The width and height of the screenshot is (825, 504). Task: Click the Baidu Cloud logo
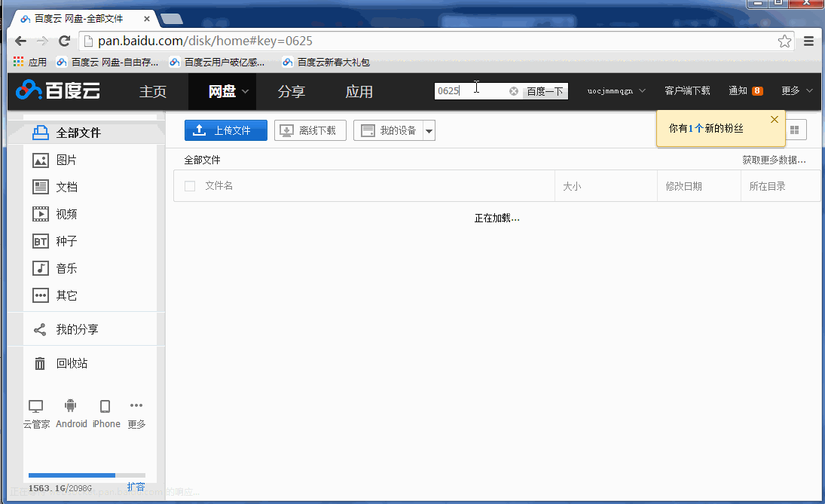58,90
